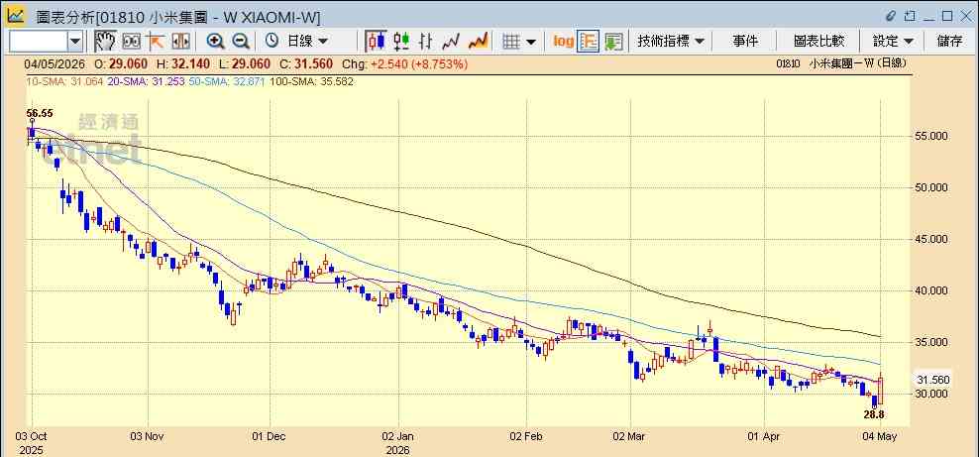
Task: Click the 31.560 current price tag
Action: coord(932,380)
